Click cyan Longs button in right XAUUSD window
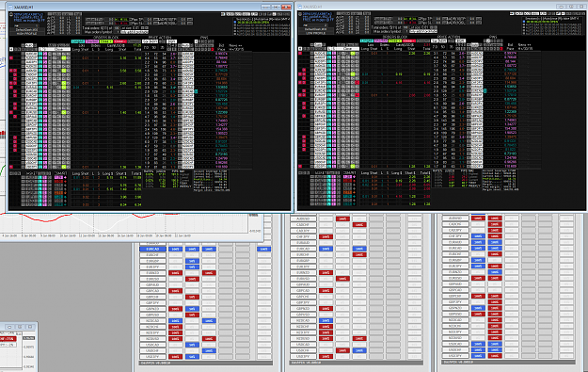This screenshot has width=588, height=372. click(367, 40)
